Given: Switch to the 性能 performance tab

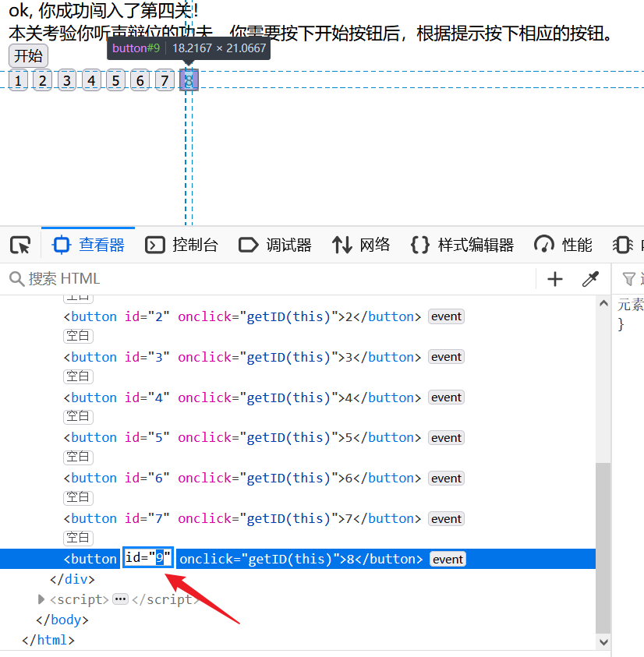Looking at the screenshot, I should tap(563, 245).
